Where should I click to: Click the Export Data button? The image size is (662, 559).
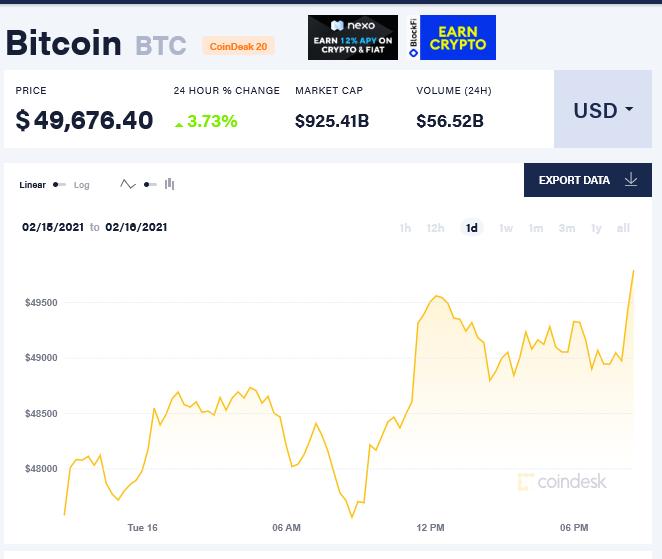point(588,180)
